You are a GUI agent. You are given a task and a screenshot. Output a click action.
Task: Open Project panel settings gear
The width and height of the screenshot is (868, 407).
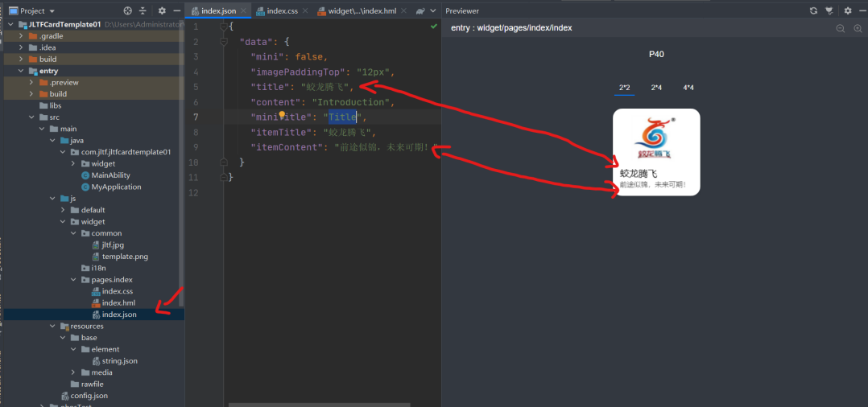(161, 10)
